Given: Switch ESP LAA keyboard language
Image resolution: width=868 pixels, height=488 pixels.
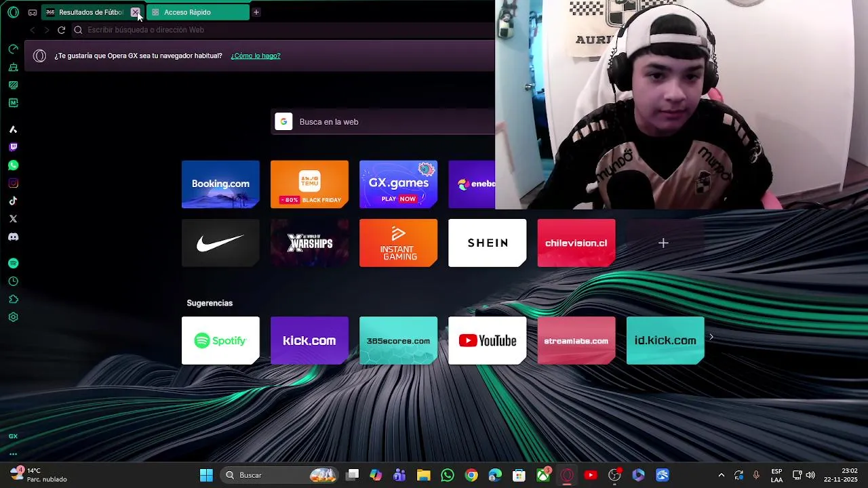Looking at the screenshot, I should click(x=776, y=475).
